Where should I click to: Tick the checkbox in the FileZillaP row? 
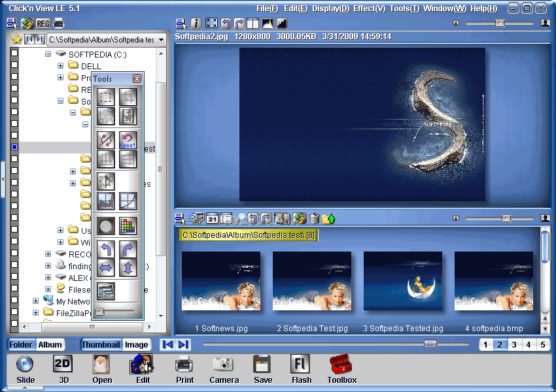(x=14, y=312)
